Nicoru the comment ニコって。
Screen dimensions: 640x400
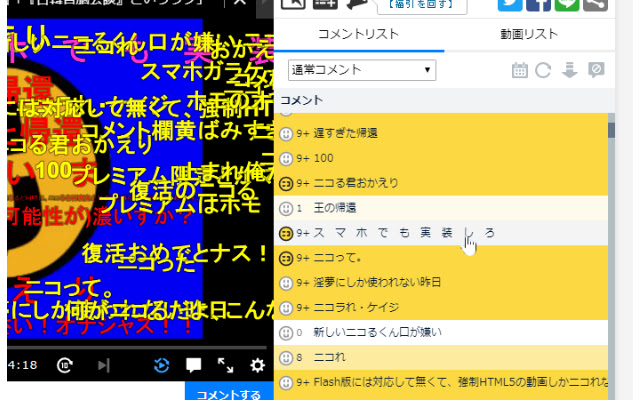pyautogui.click(x=286, y=258)
